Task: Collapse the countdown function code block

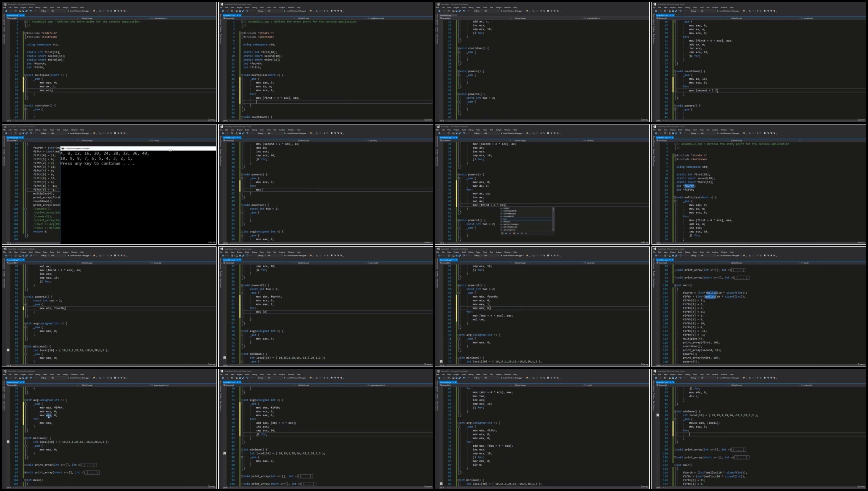Action: tap(25, 105)
